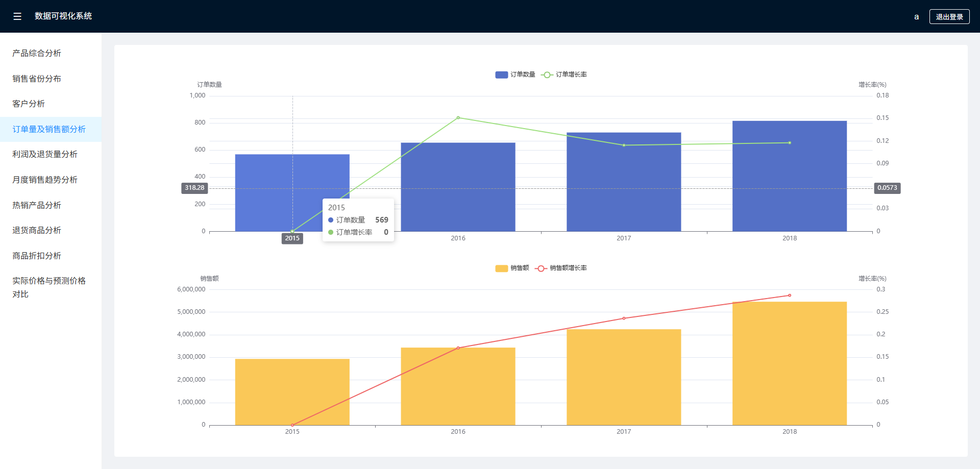Screen dimensions: 980x469
Task: Click the 2016 order growth rate point
Action: click(x=458, y=117)
